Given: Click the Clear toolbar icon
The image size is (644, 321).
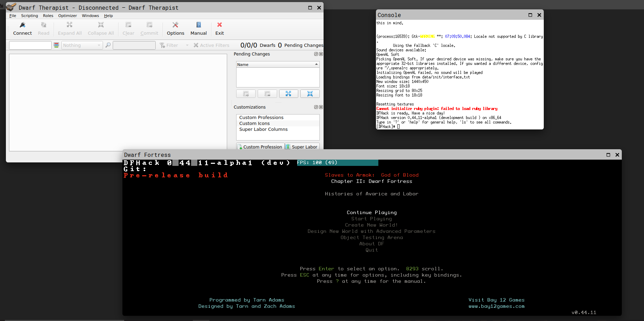Looking at the screenshot, I should pyautogui.click(x=128, y=25).
